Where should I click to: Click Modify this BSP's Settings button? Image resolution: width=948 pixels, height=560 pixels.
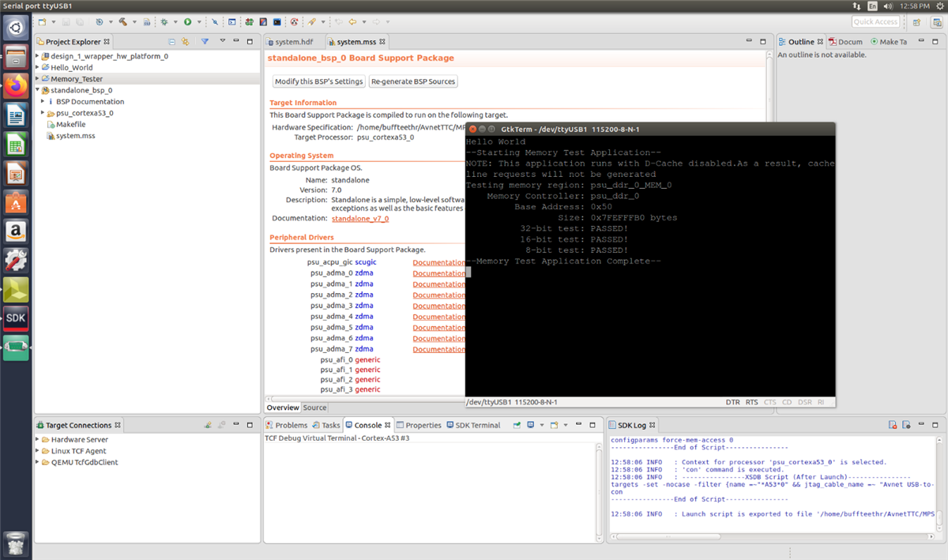click(x=319, y=81)
